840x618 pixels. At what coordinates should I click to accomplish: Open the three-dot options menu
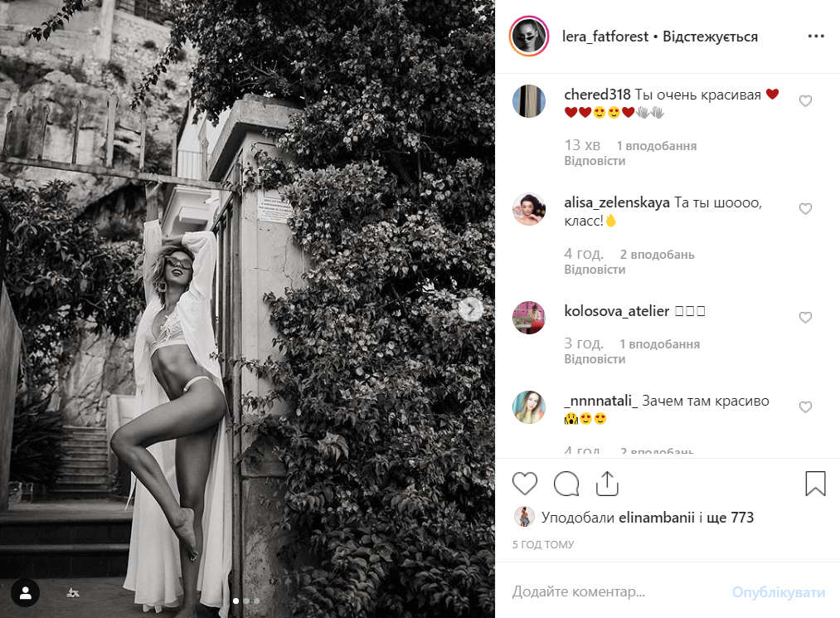(816, 36)
